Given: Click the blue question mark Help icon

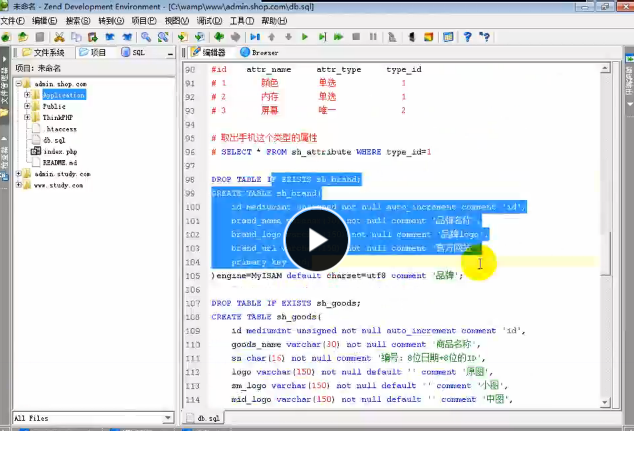Looking at the screenshot, I should [x=467, y=37].
